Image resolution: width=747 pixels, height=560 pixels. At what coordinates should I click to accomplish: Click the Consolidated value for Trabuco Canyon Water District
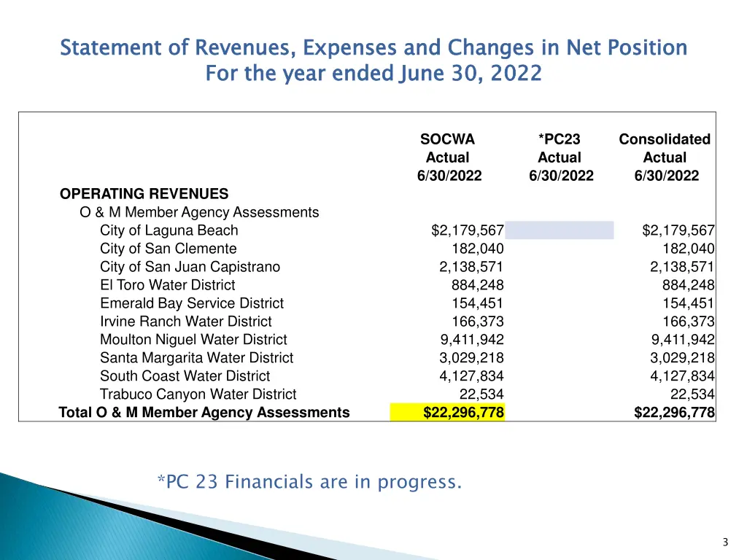pyautogui.click(x=692, y=394)
